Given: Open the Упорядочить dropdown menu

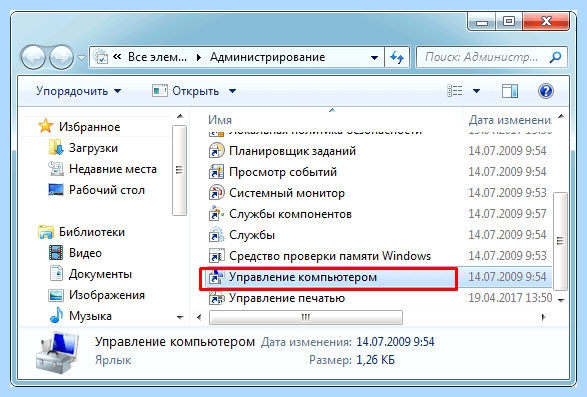Looking at the screenshot, I should (78, 91).
